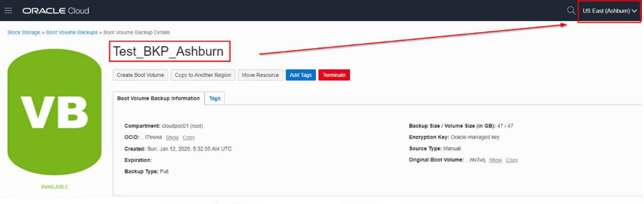Image resolution: width=644 pixels, height=204 pixels.
Task: Open the hamburger navigation menu
Action: click(x=8, y=11)
